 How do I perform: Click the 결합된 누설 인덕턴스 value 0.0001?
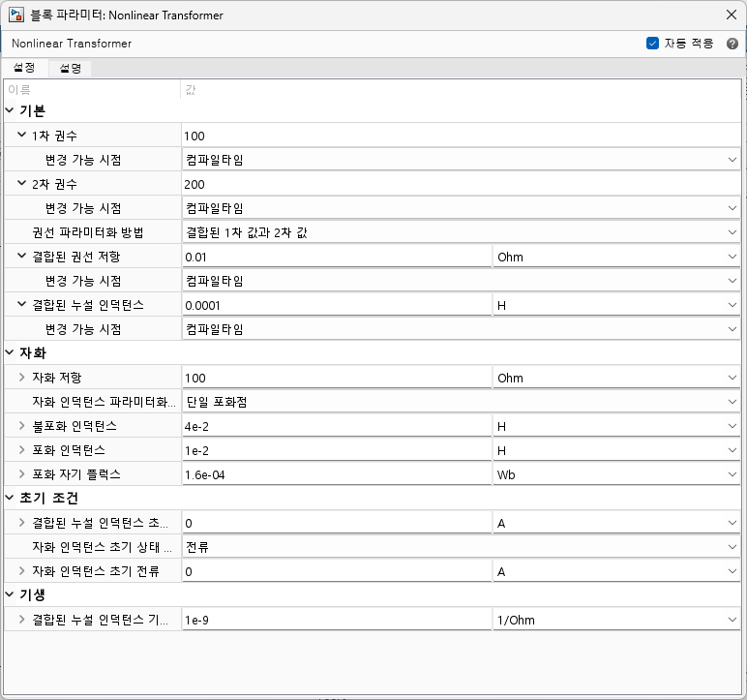(337, 305)
